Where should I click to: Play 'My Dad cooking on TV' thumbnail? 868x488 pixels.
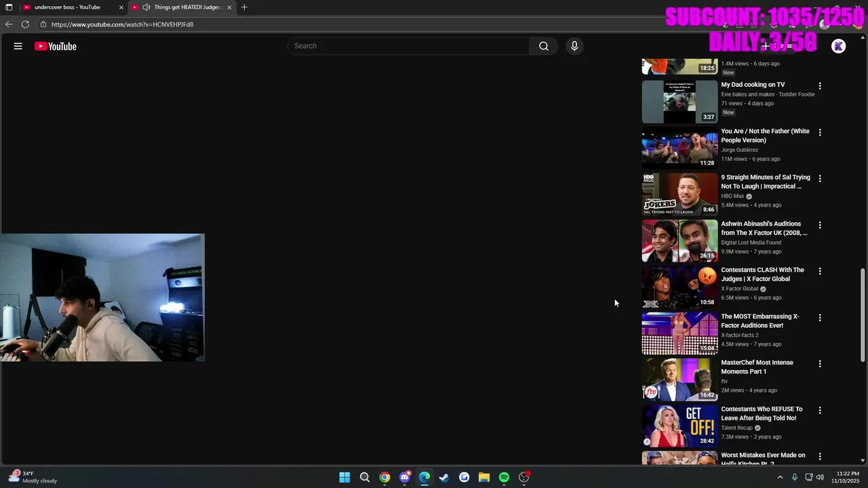[679, 102]
